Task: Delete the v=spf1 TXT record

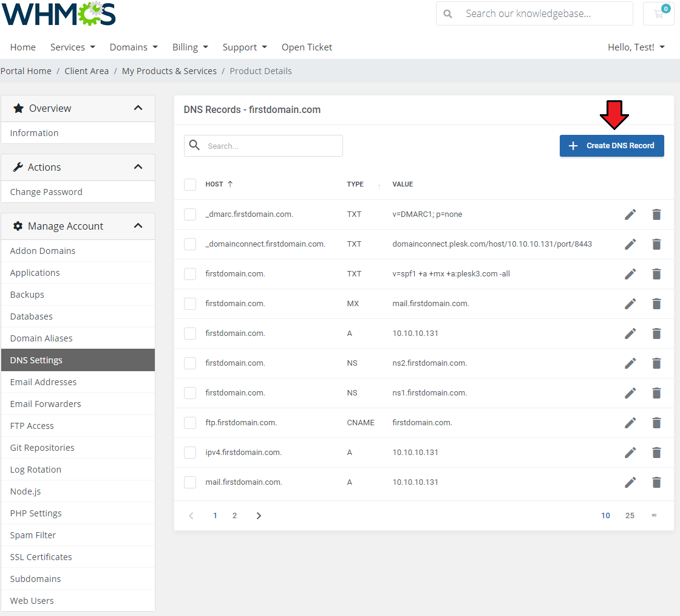Action: [x=656, y=274]
